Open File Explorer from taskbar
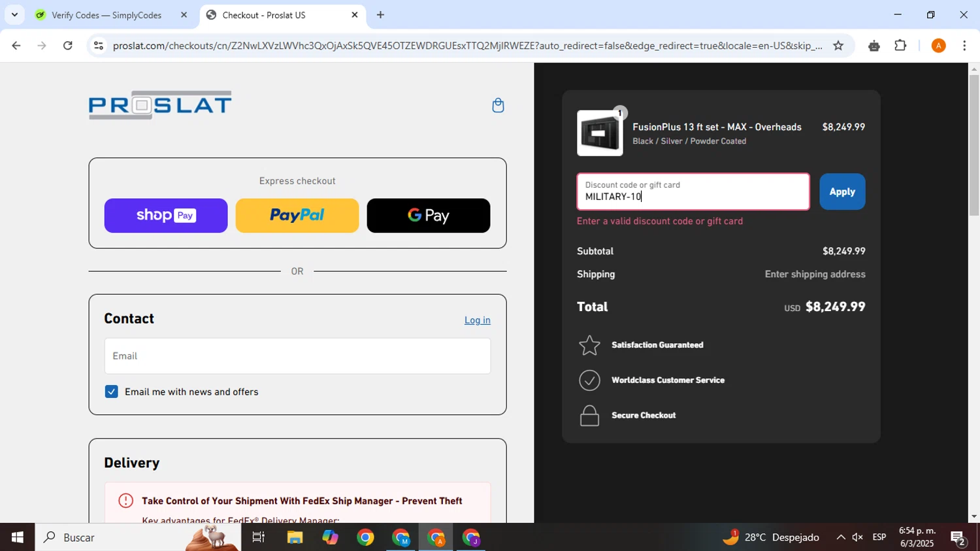The width and height of the screenshot is (980, 551). click(x=295, y=537)
